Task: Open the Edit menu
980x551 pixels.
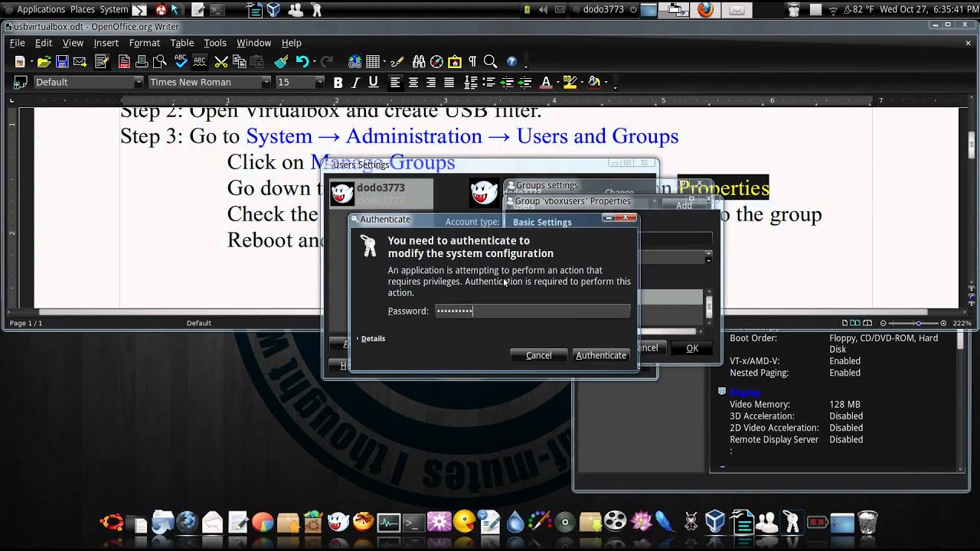Action: [x=44, y=43]
